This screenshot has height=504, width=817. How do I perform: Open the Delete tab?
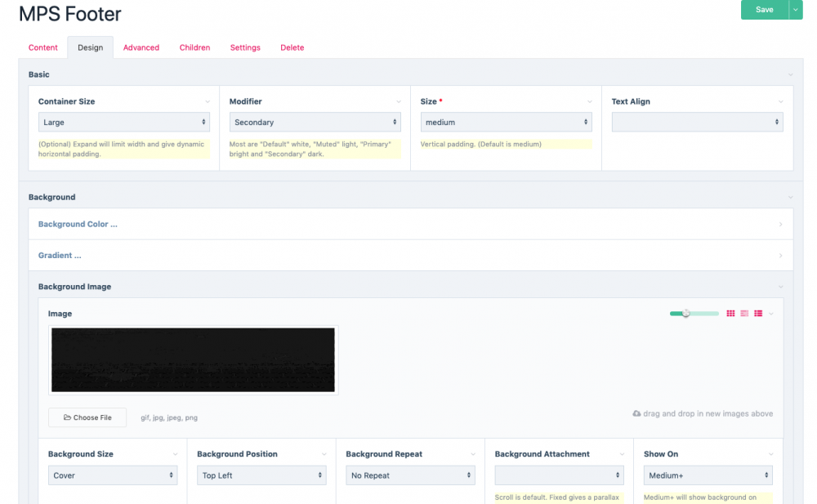click(x=292, y=47)
